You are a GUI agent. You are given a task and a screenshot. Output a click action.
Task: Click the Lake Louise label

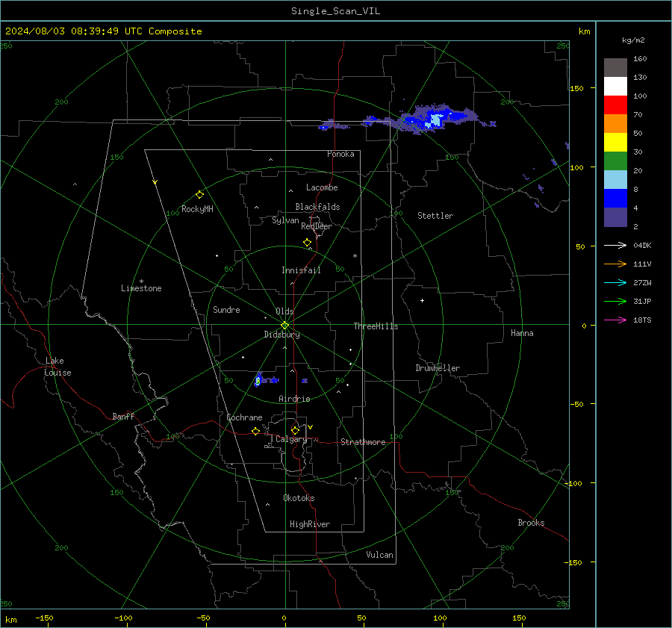click(57, 367)
